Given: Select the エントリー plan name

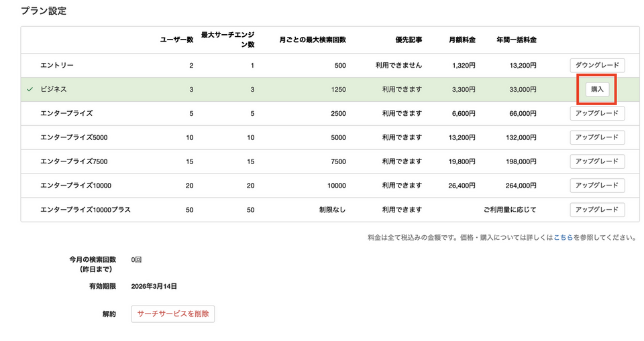Looking at the screenshot, I should (57, 66).
